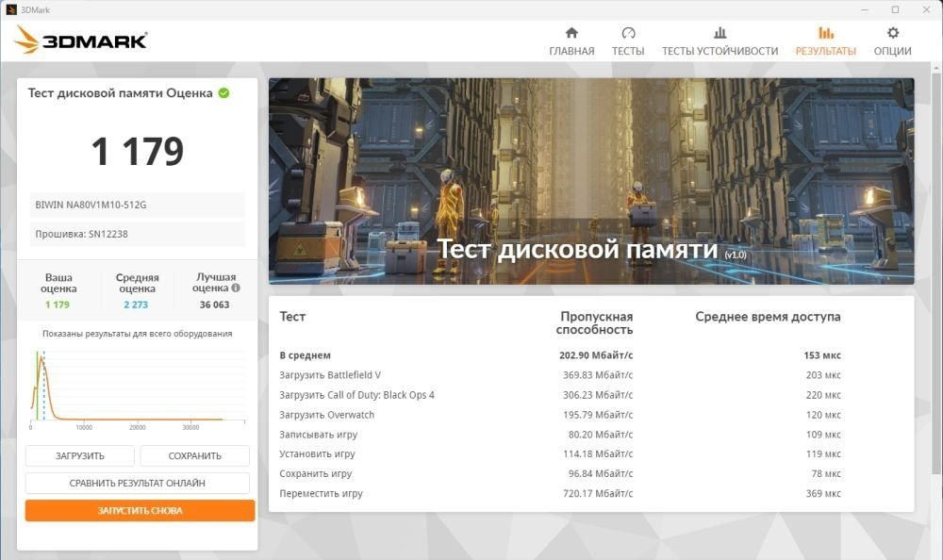Click the ЗАГРУЗИТЬ button
The image size is (943, 560).
[x=80, y=456]
